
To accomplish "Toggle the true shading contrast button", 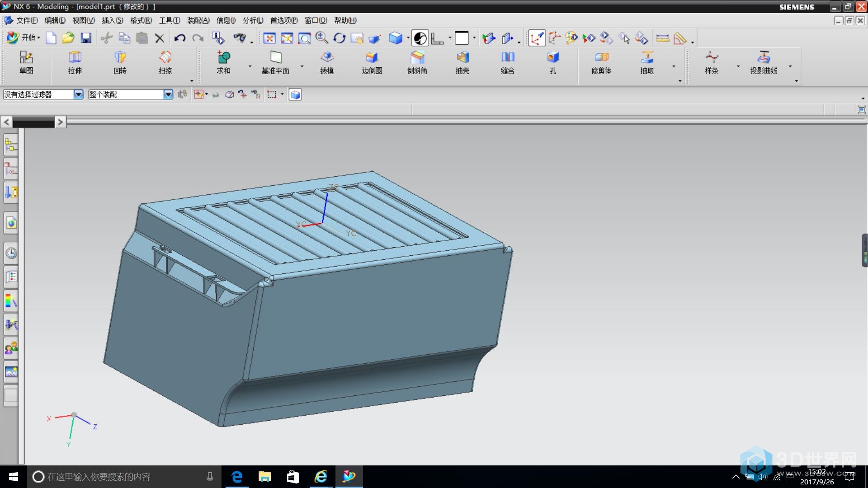I will pyautogui.click(x=420, y=38).
